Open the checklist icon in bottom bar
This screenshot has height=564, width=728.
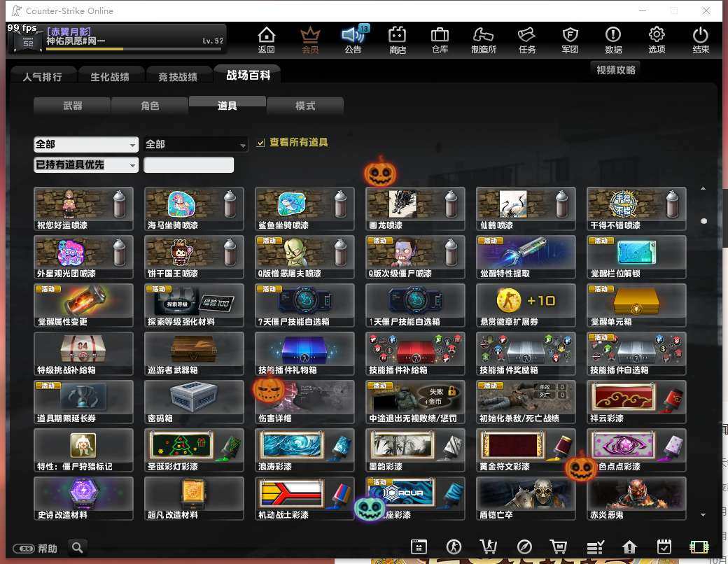pyautogui.click(x=595, y=547)
